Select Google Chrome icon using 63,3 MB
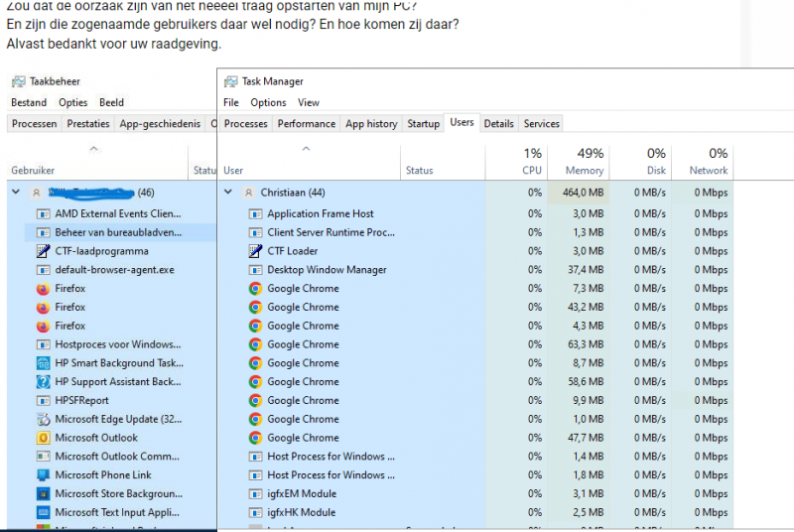 click(x=255, y=344)
